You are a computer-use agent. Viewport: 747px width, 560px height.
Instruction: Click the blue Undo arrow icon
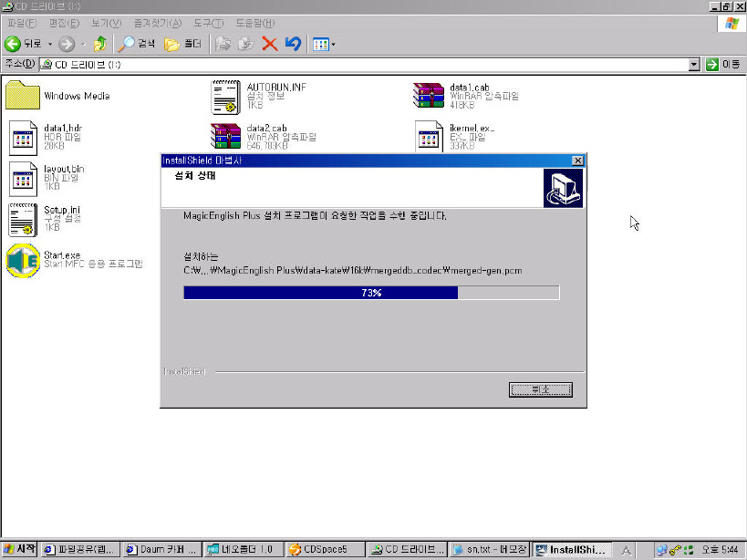tap(293, 45)
